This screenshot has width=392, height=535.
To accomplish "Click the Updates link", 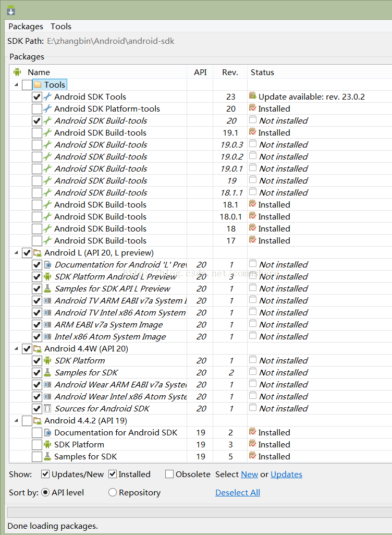I will (x=286, y=475).
